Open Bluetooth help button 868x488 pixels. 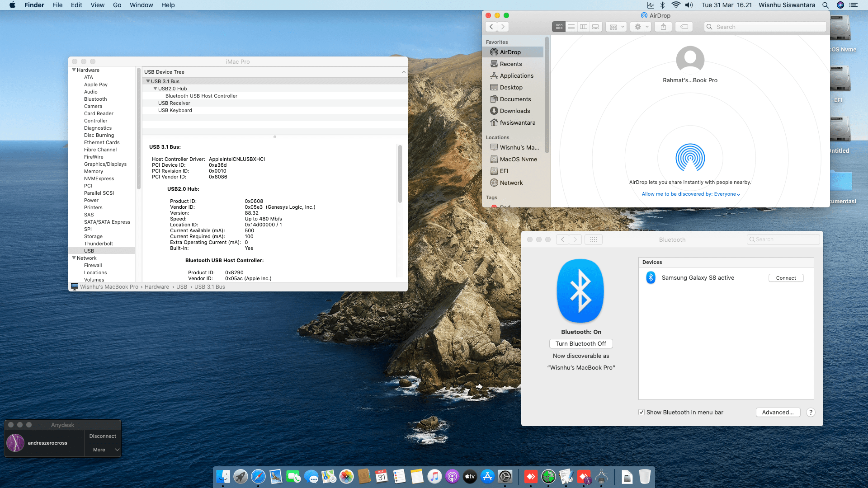click(811, 412)
